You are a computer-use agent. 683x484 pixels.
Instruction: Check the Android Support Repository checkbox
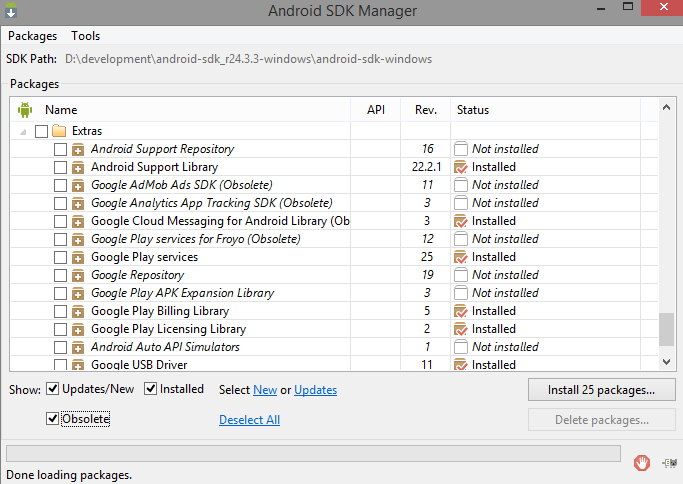coord(60,149)
